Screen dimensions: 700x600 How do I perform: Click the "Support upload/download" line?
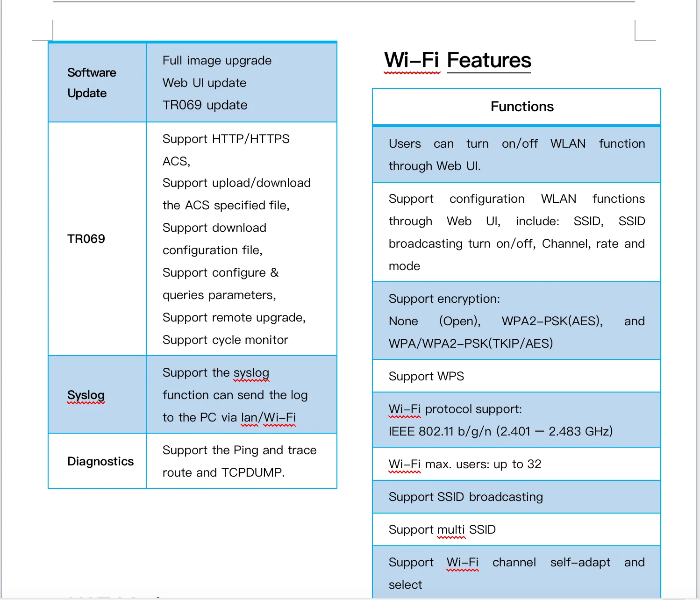[x=236, y=183]
